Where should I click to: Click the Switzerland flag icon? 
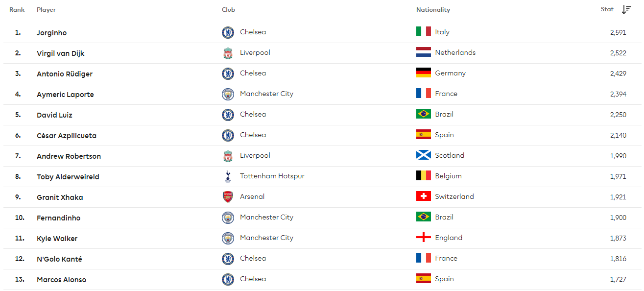(x=424, y=196)
